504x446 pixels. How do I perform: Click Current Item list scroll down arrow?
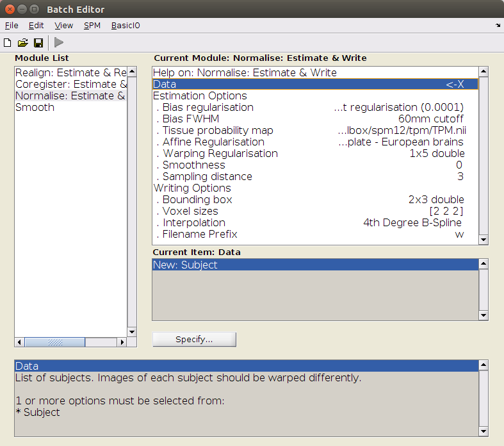tap(484, 315)
